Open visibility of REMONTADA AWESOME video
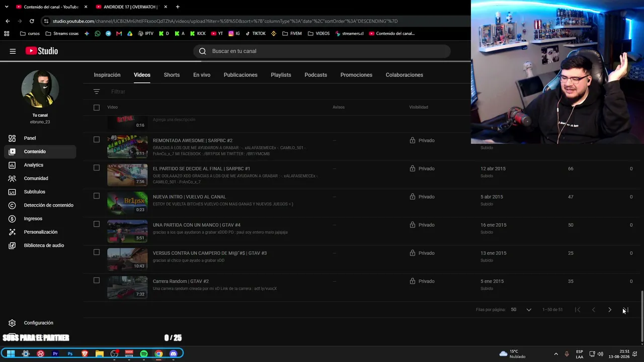Viewport: 644px width, 362px height. 422,140
